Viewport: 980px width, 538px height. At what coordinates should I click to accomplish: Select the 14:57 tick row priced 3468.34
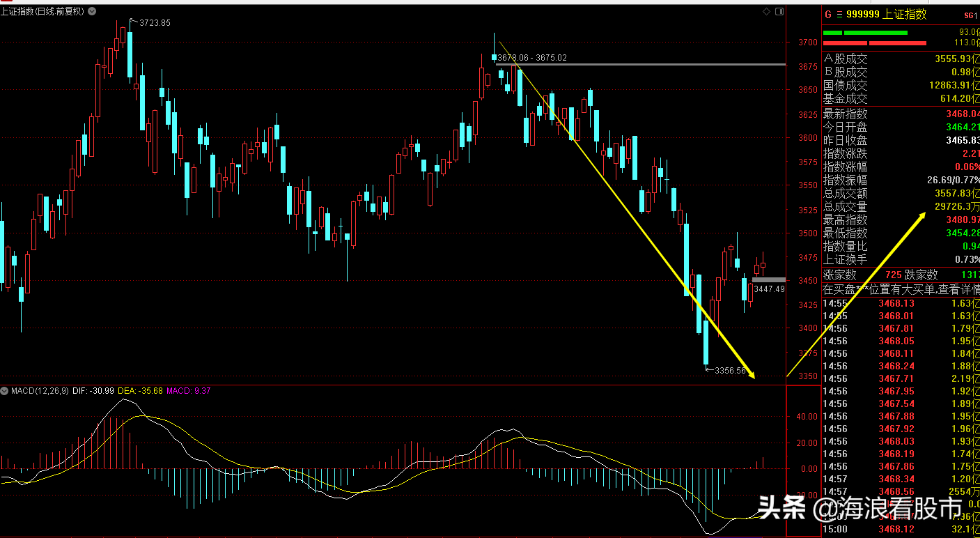[x=901, y=479]
